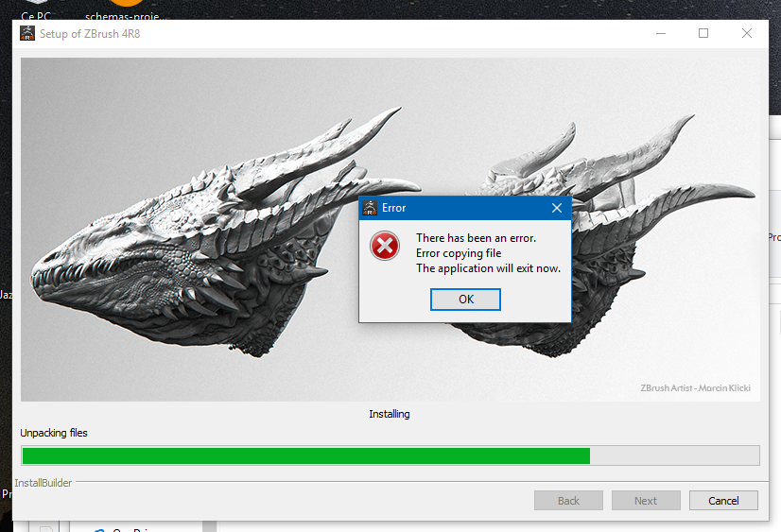The width and height of the screenshot is (781, 532).
Task: Click the dragon sculpt splash image
Action: pyautogui.click(x=390, y=230)
